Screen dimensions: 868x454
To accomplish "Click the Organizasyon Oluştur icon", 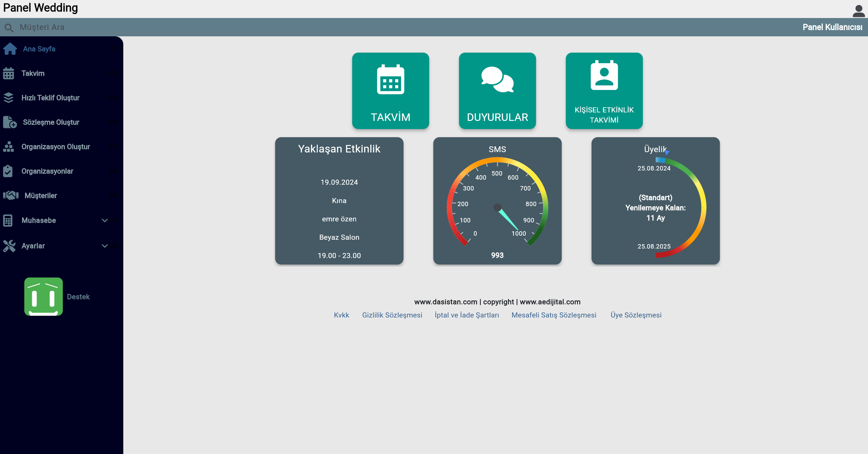I will (x=8, y=147).
